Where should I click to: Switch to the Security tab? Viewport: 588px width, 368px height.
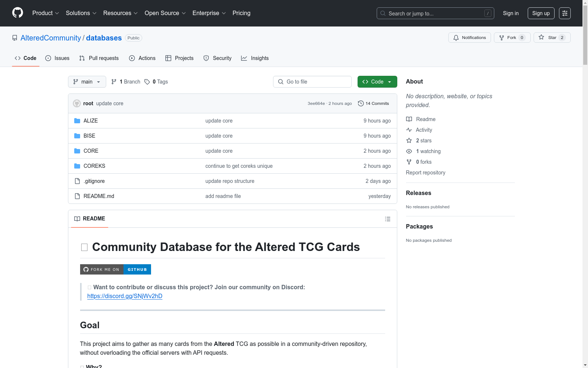pyautogui.click(x=218, y=58)
